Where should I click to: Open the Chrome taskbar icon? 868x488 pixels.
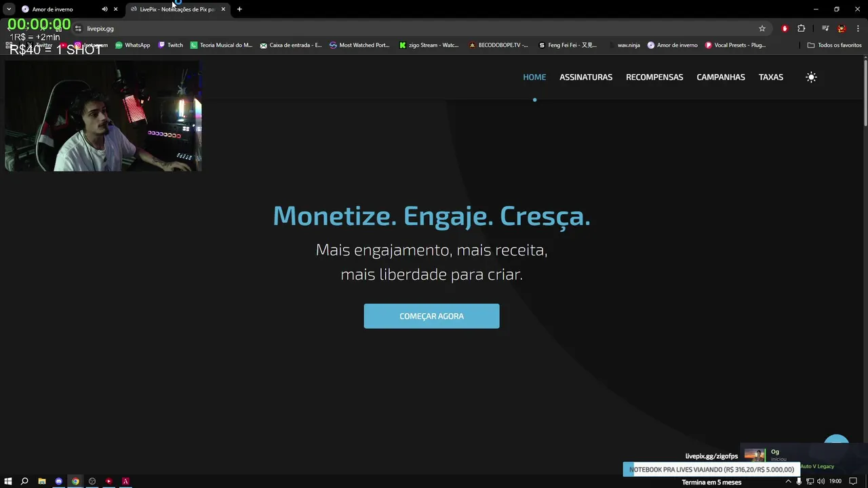tap(75, 481)
